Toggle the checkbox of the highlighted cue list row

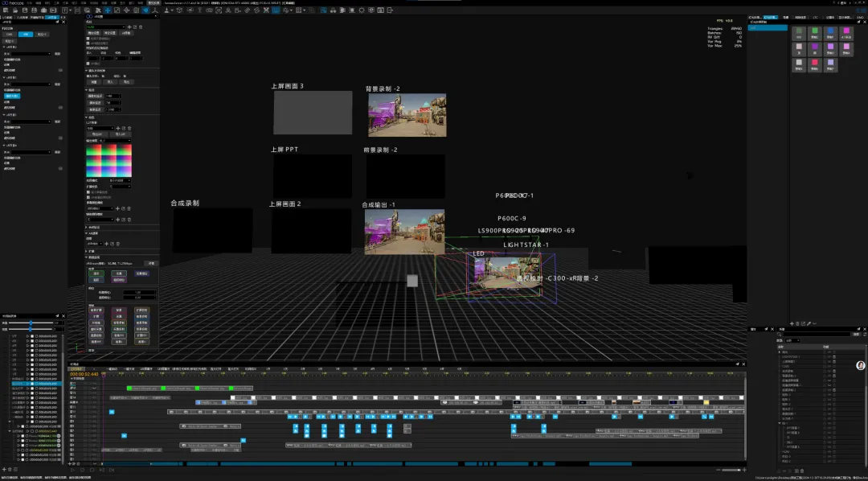32,384
